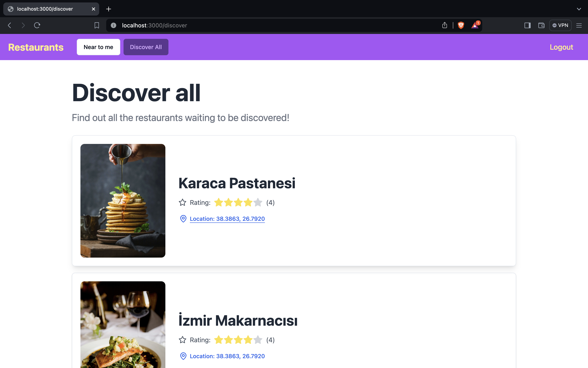Open İzmir Makarnacısı location link 38.3863, 26.7920
Viewport: 588px width, 368px height.
(227, 356)
